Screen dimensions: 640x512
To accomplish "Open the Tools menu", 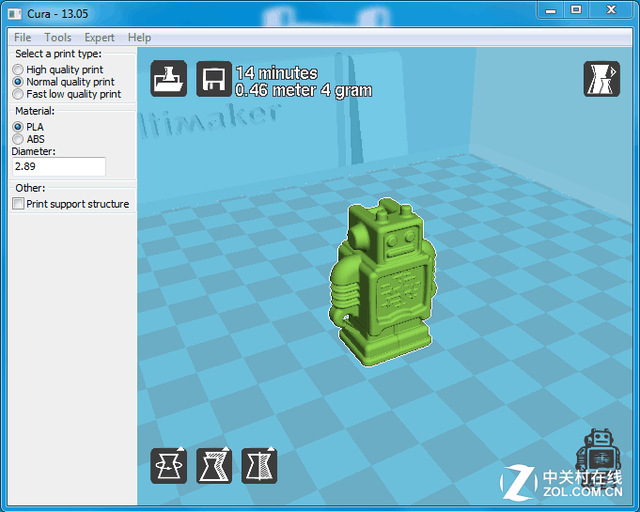I will click(x=58, y=38).
